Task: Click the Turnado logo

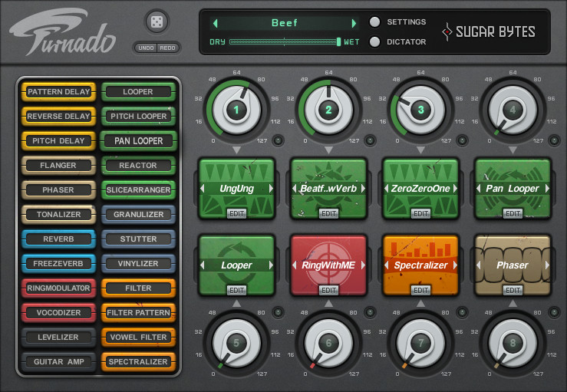Action: 63,32
